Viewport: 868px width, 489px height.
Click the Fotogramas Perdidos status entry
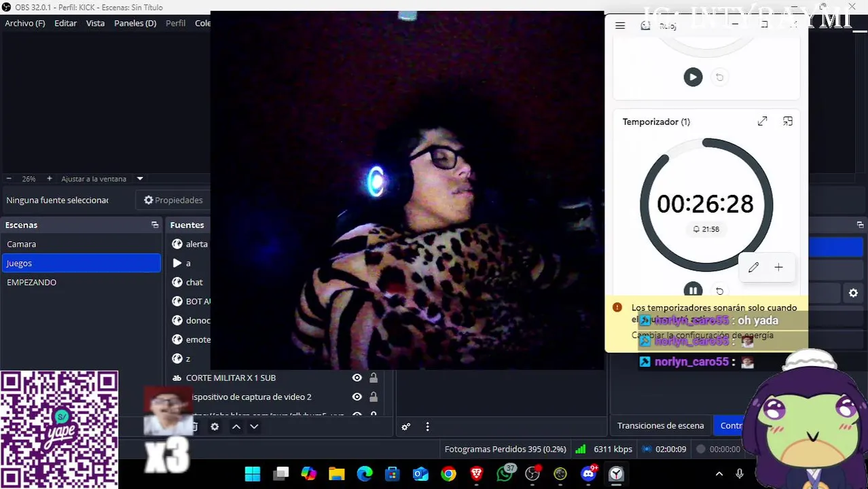tap(505, 449)
